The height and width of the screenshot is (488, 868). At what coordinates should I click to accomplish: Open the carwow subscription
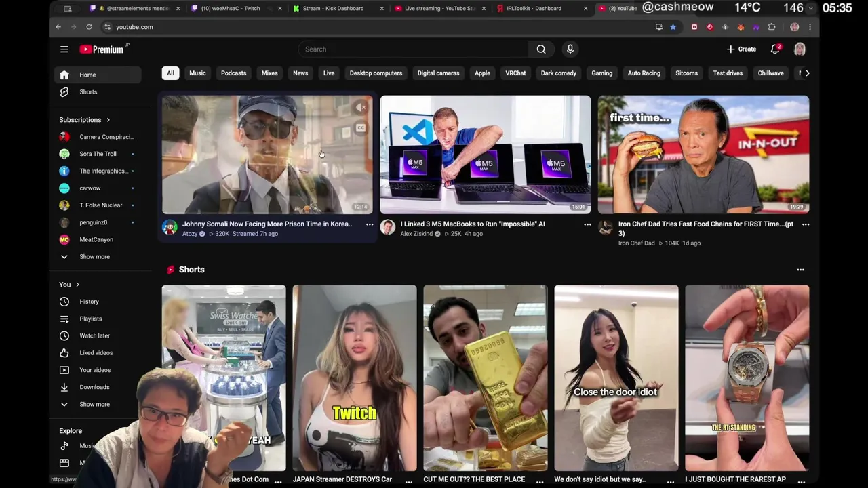tap(98, 188)
